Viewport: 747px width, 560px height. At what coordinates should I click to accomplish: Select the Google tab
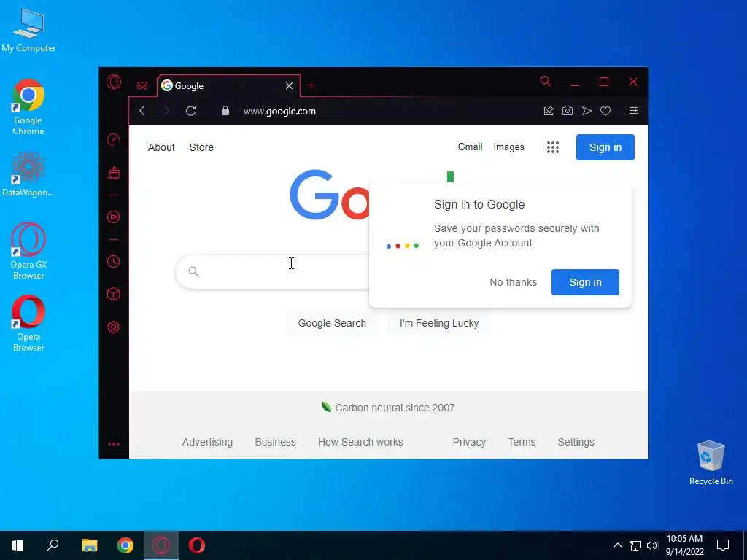point(228,86)
